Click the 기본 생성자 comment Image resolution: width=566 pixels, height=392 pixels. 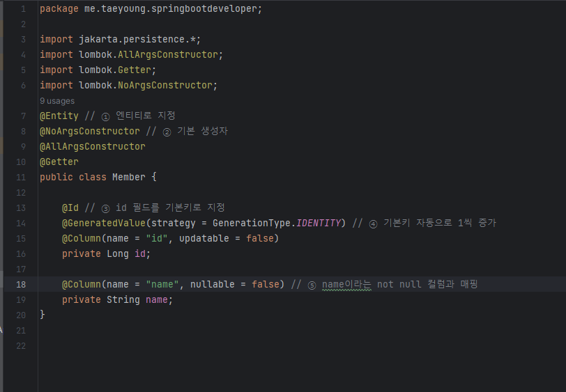[203, 131]
